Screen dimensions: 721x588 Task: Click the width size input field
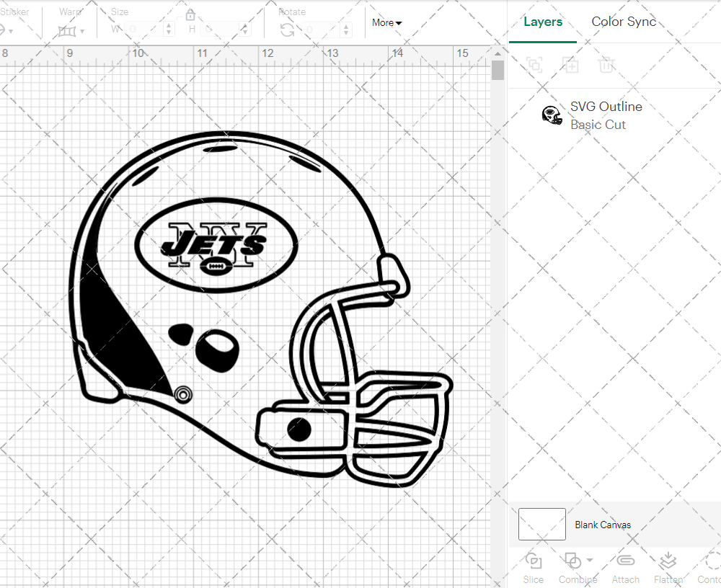(x=146, y=30)
